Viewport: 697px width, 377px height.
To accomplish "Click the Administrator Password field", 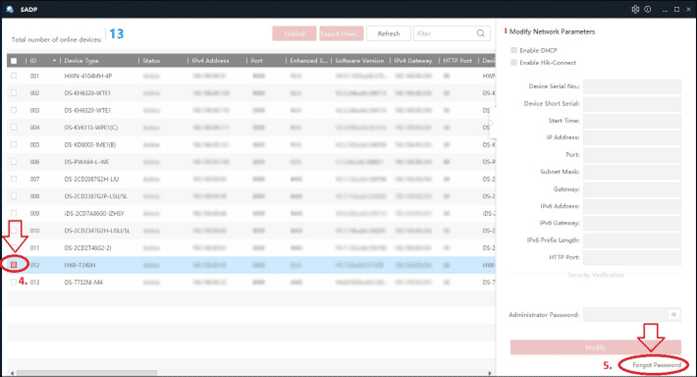I will (x=632, y=314).
